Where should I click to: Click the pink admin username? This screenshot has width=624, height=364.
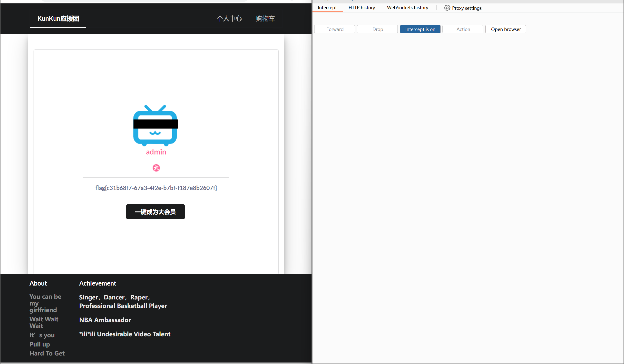[156, 152]
